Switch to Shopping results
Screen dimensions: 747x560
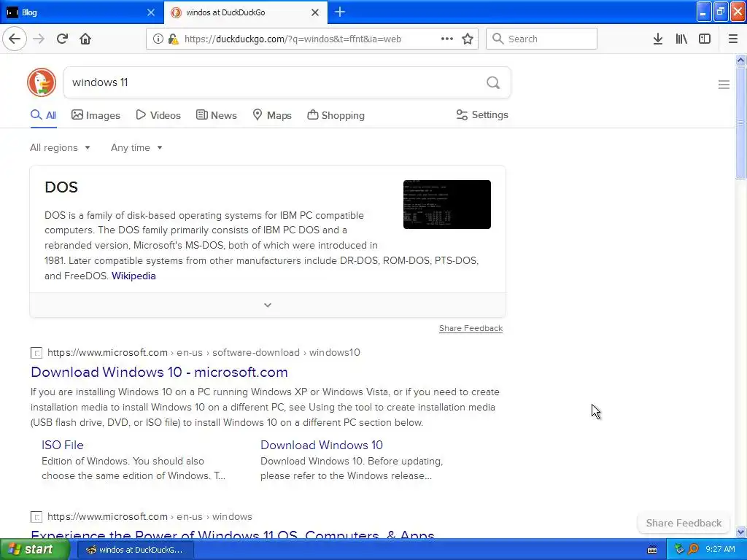[x=336, y=115]
